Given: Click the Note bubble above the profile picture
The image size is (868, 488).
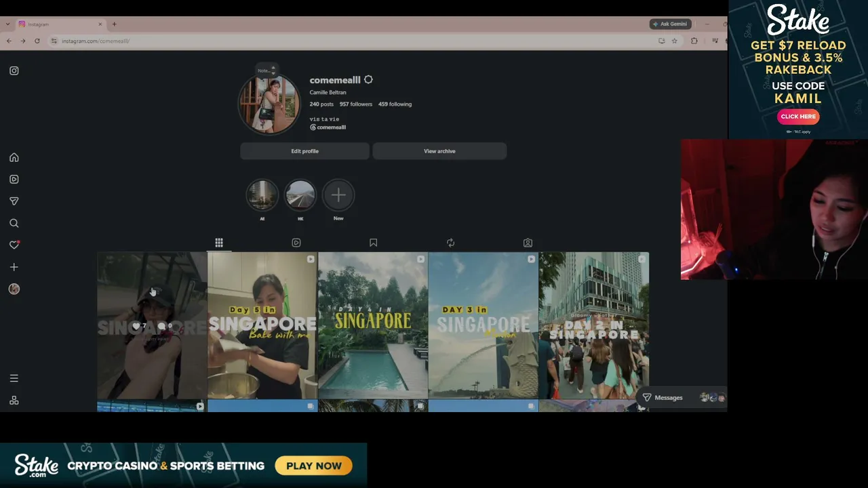Looking at the screenshot, I should pos(266,70).
